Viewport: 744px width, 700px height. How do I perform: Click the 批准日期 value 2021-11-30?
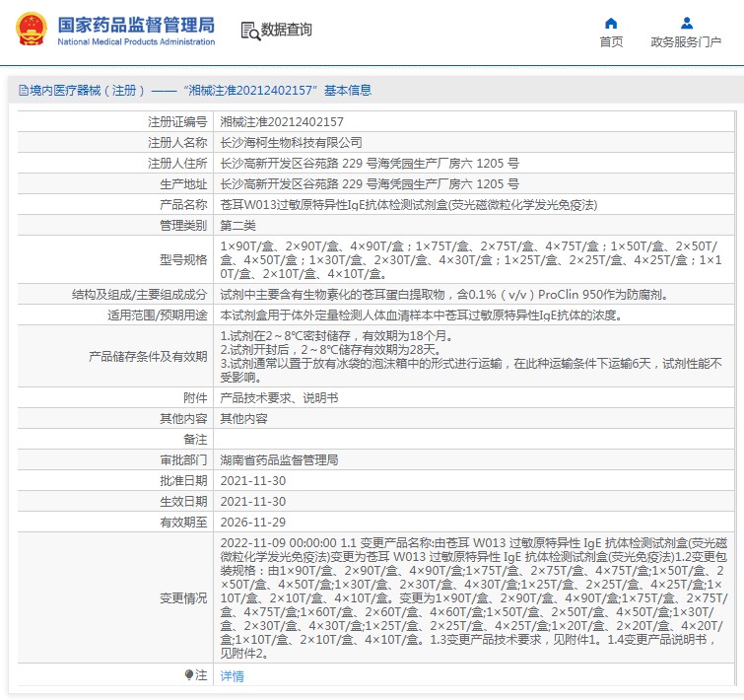253,481
